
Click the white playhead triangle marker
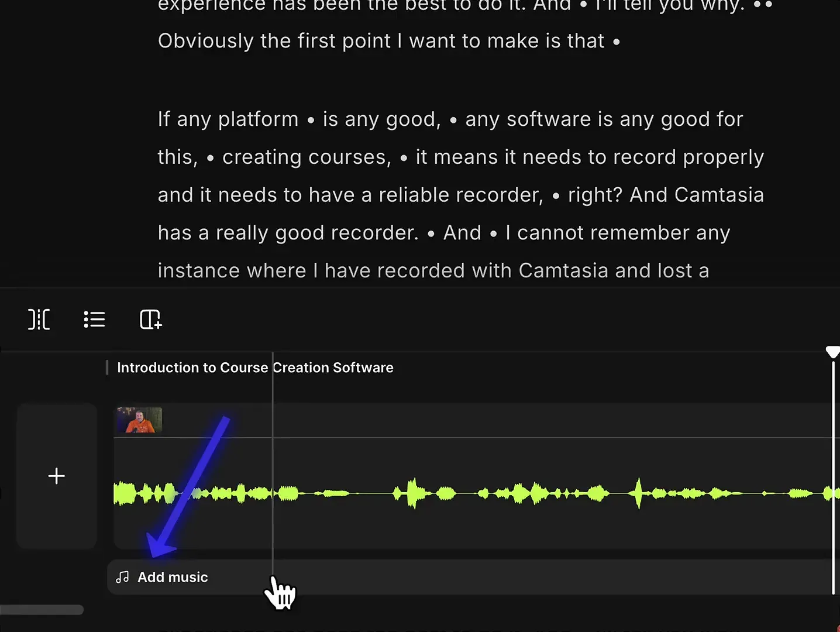click(x=833, y=352)
